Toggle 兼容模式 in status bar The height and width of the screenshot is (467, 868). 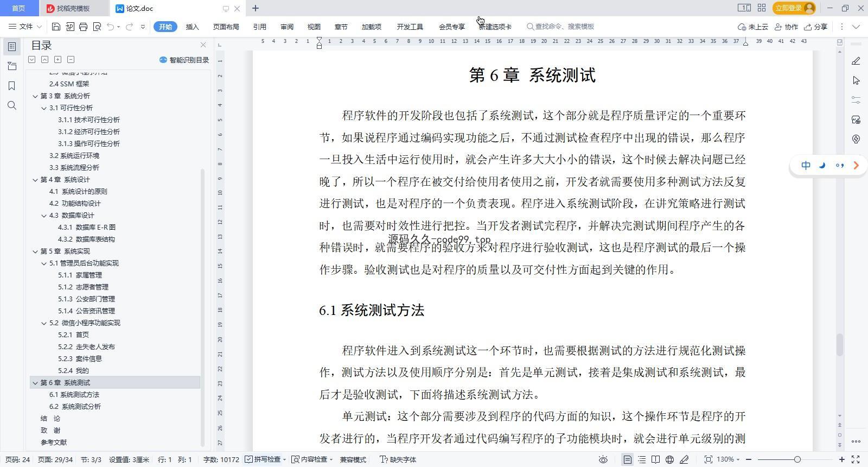click(353, 459)
